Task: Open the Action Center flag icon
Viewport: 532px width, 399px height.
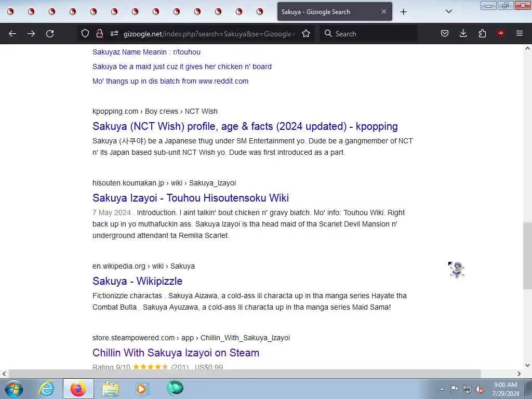Action: (x=454, y=389)
